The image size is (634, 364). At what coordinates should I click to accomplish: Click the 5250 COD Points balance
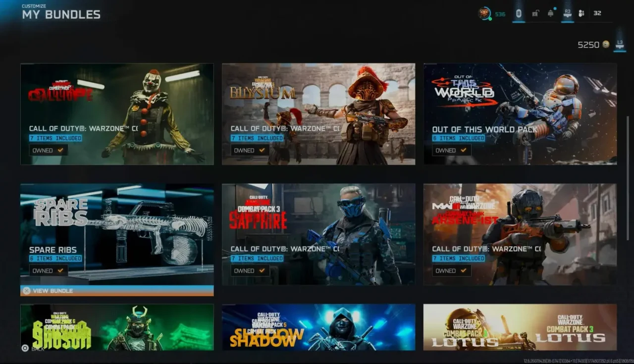pos(588,45)
